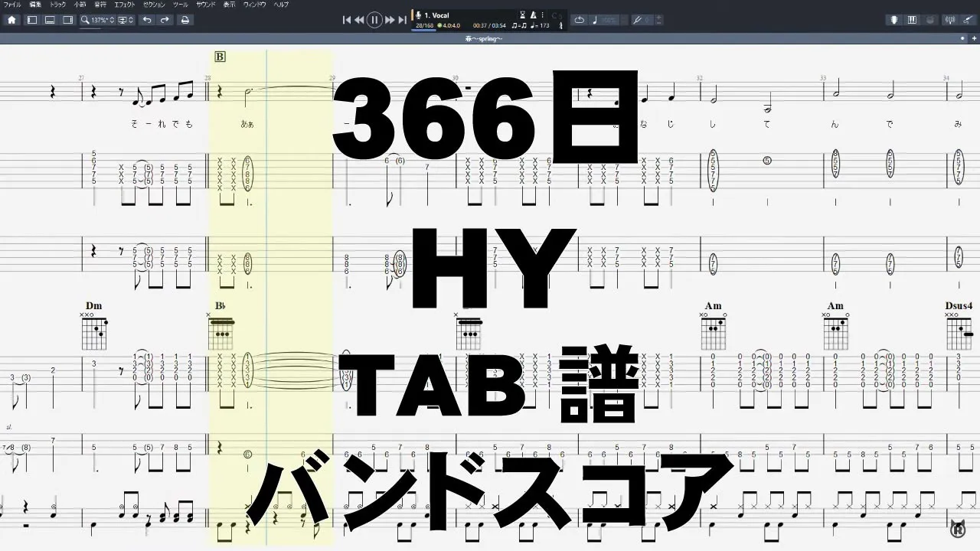Screen dimensions: 980x551
Task: Click the 00:37 / 03:54 time display
Action: click(490, 25)
